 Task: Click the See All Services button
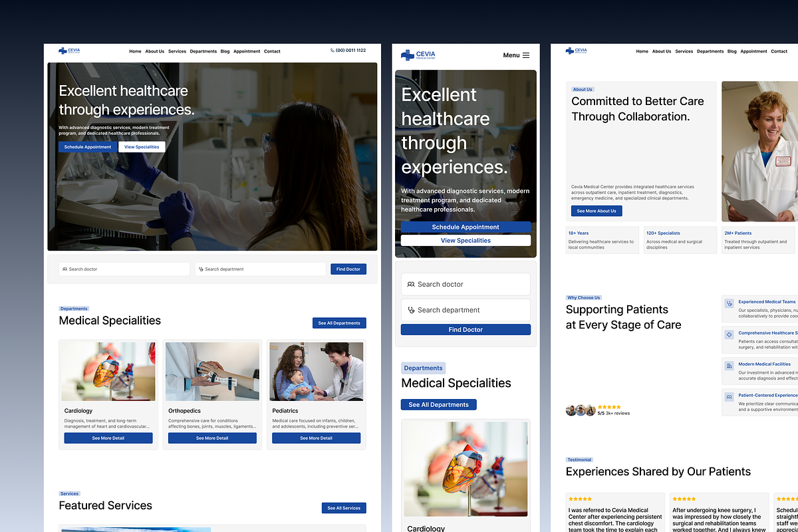click(x=344, y=508)
